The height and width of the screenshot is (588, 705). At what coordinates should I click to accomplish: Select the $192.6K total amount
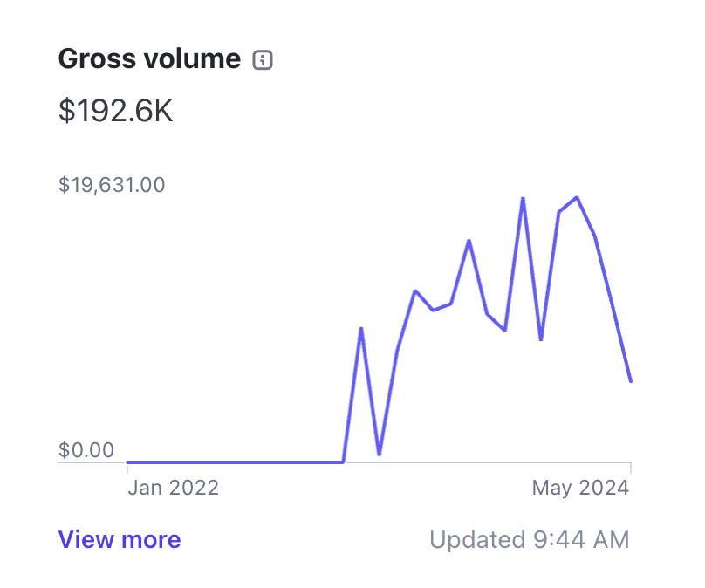pyautogui.click(x=116, y=112)
